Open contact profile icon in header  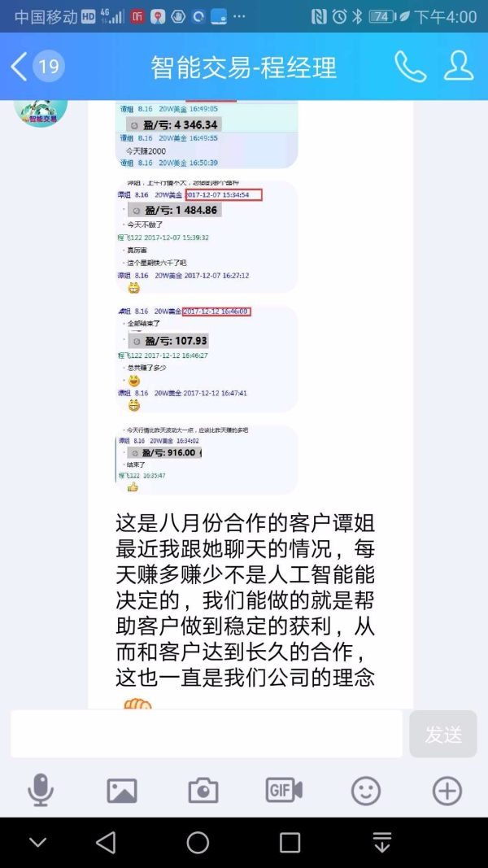(458, 66)
